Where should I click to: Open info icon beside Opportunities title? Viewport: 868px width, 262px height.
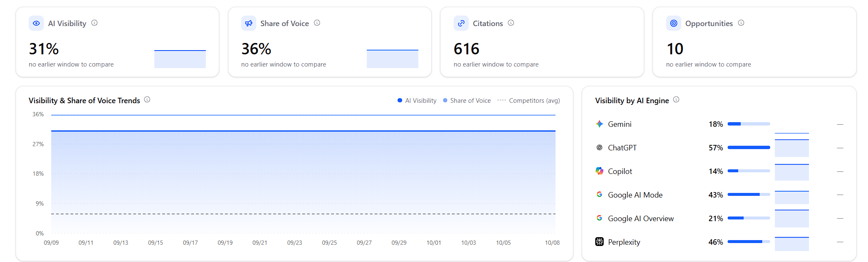[x=741, y=23]
